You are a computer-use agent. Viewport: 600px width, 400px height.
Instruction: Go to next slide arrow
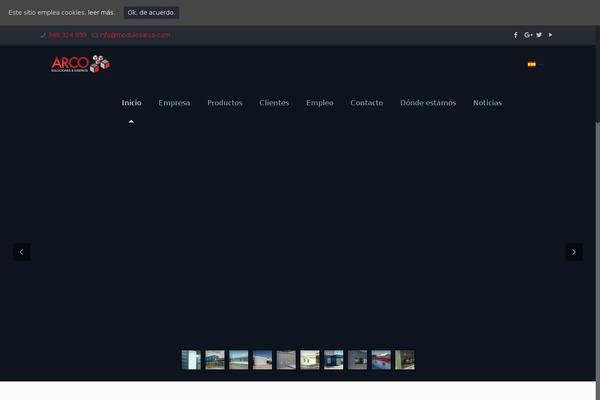(574, 252)
